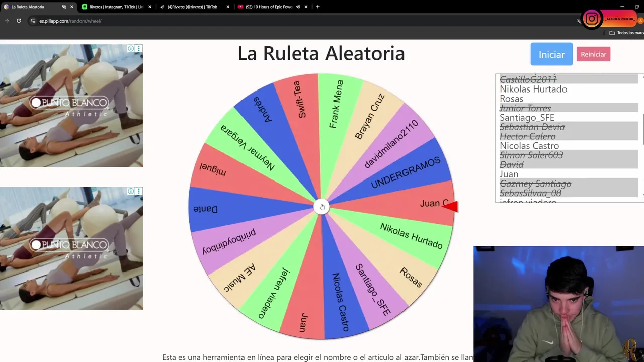
Task: Click the Reiniciar button
Action: 593,54
